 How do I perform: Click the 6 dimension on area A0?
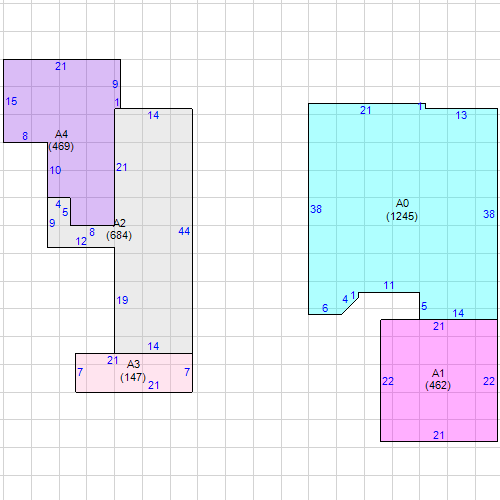[325, 308]
